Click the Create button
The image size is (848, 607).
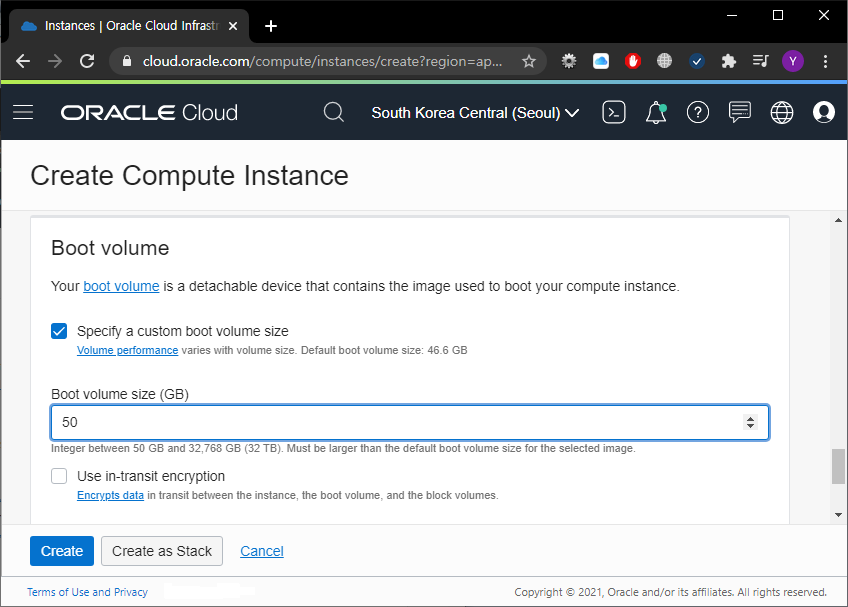click(61, 551)
